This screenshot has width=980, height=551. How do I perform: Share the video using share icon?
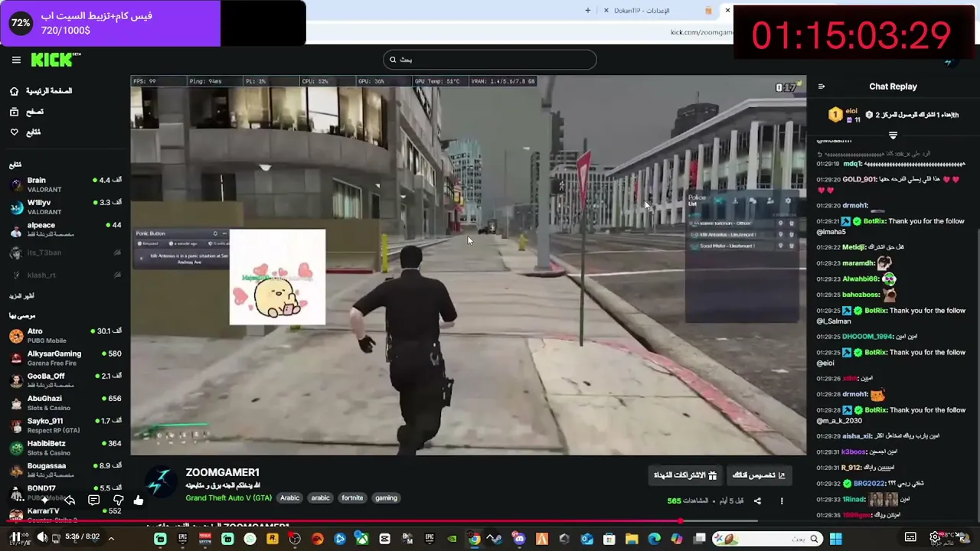tap(757, 501)
